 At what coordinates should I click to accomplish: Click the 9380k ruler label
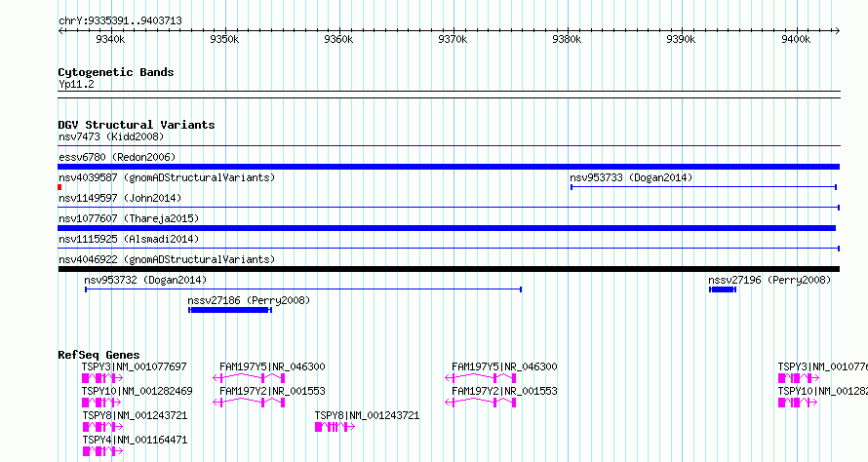(567, 39)
